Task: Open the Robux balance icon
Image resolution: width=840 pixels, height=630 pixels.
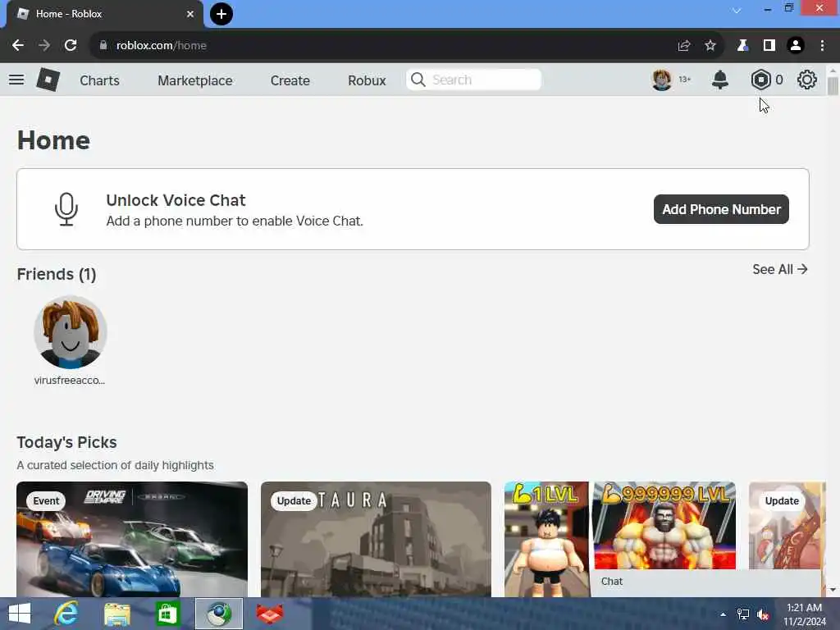Action: (x=760, y=80)
